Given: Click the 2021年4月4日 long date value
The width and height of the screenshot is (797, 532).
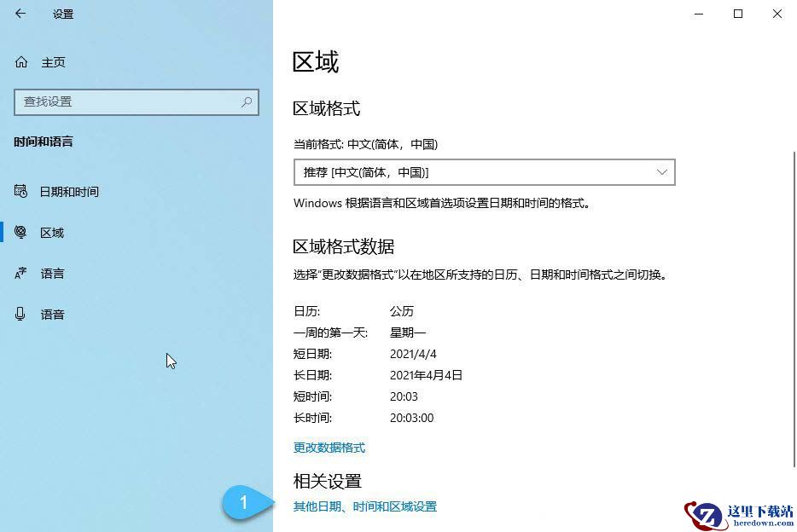Looking at the screenshot, I should point(426,375).
